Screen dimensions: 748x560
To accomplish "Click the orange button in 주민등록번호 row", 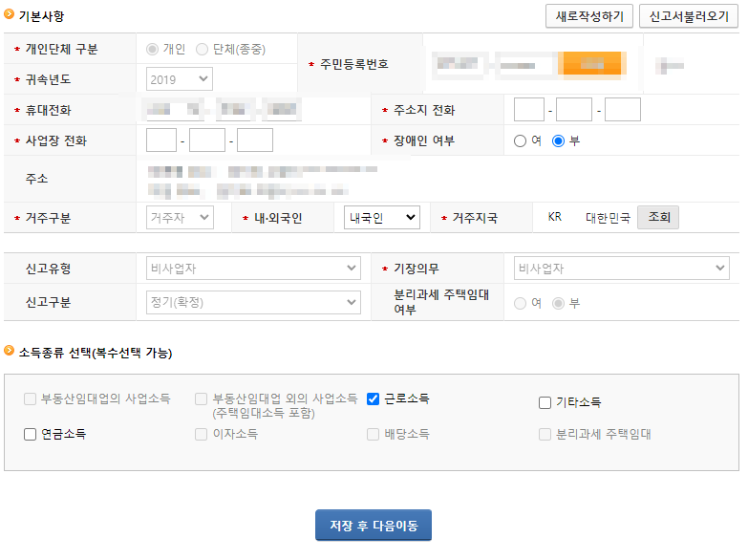I will click(x=591, y=64).
